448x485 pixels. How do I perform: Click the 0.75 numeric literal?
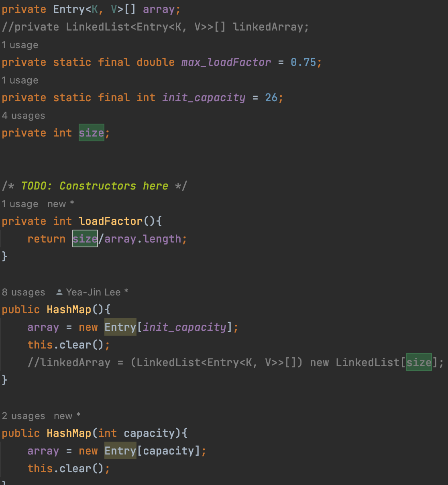point(303,62)
